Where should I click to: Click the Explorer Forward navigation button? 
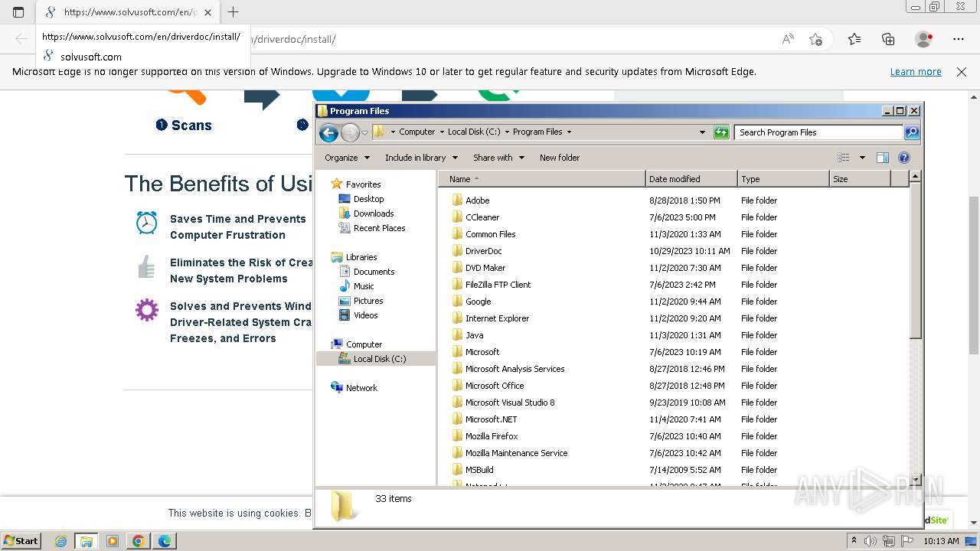(x=350, y=132)
